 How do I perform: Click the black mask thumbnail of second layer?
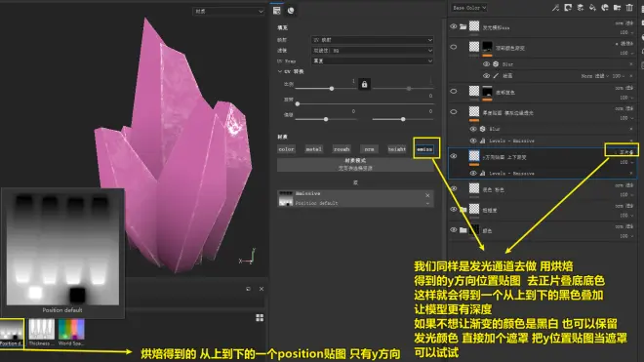point(487,47)
